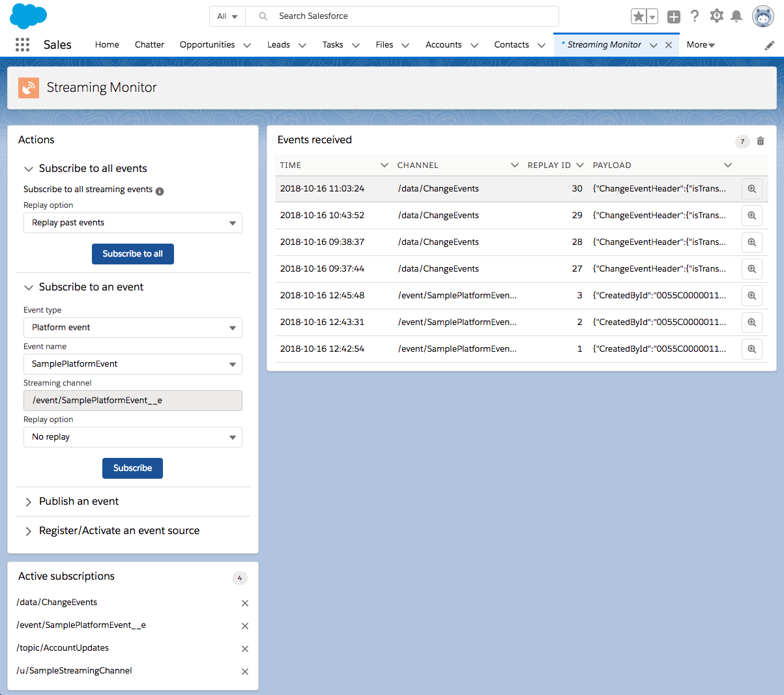
Task: Click the Streaming channel read-only field
Action: (133, 401)
